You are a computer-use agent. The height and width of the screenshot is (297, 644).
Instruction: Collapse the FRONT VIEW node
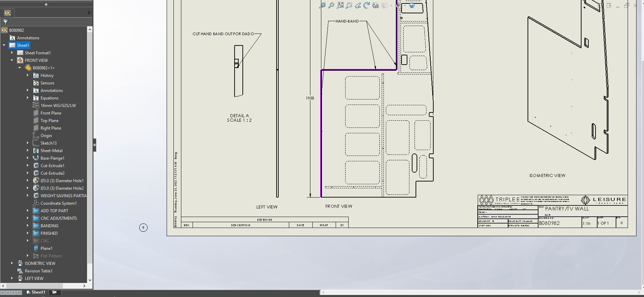point(12,60)
